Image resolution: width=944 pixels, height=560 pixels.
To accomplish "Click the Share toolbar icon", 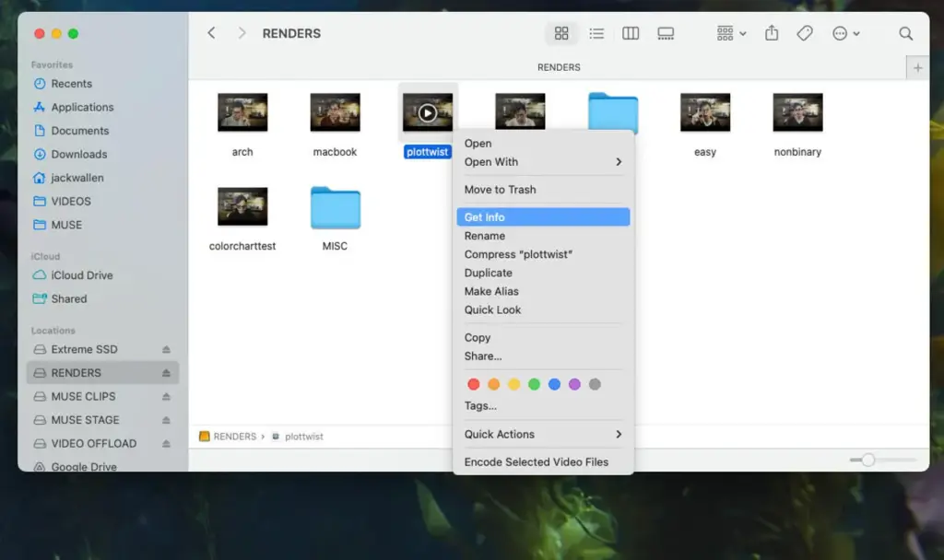I will click(772, 34).
